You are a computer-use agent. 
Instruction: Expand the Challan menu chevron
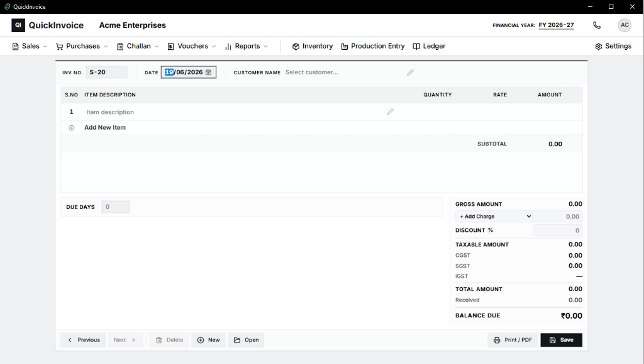click(x=157, y=47)
